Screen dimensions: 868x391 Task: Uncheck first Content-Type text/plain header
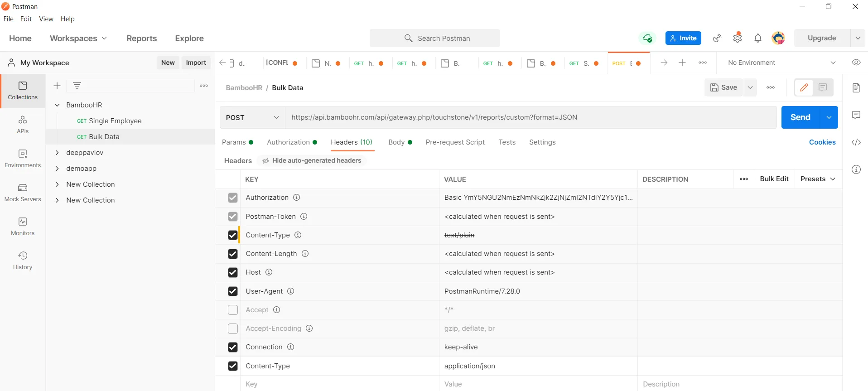[x=233, y=235]
